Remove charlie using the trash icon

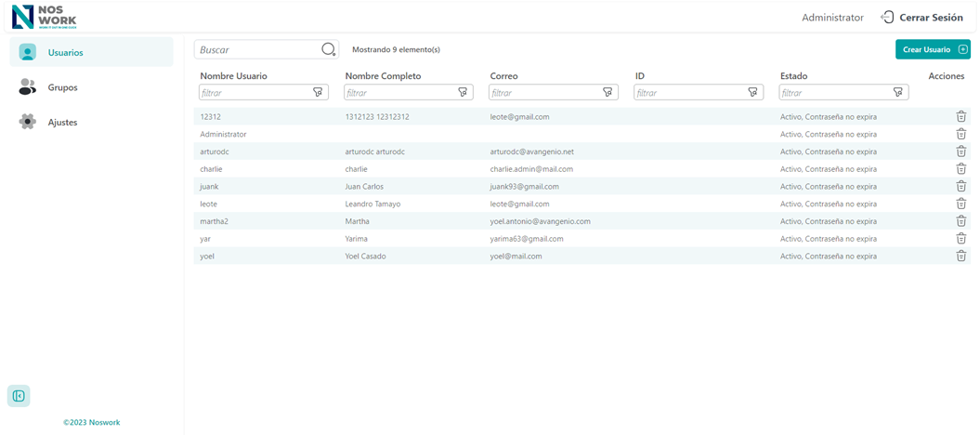[961, 169]
